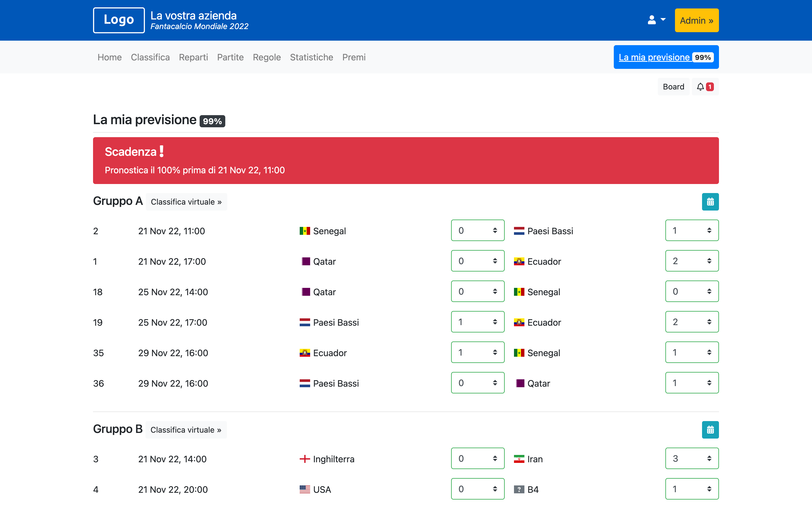Open Inghilterra score dropdown in match 3
The width and height of the screenshot is (812, 508).
tap(478, 458)
